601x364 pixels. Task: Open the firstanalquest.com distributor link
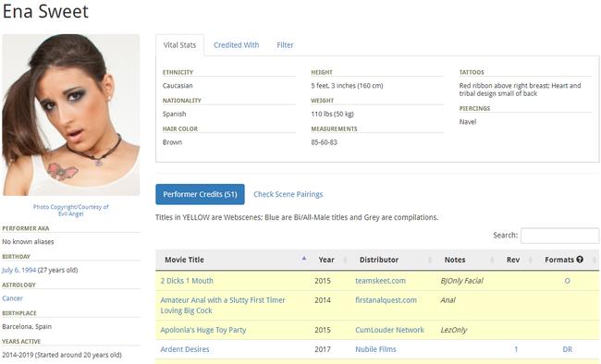386,300
